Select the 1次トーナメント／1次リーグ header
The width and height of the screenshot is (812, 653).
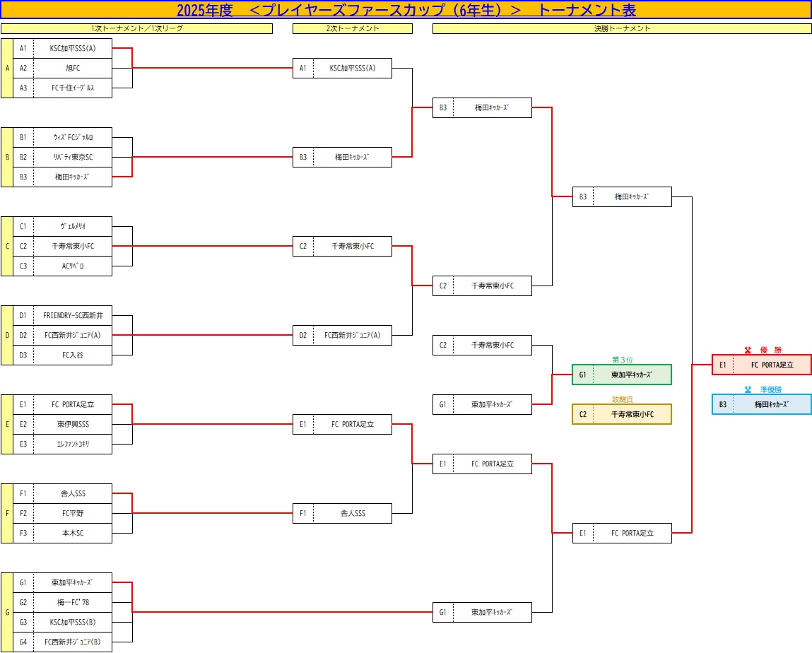coord(136,29)
